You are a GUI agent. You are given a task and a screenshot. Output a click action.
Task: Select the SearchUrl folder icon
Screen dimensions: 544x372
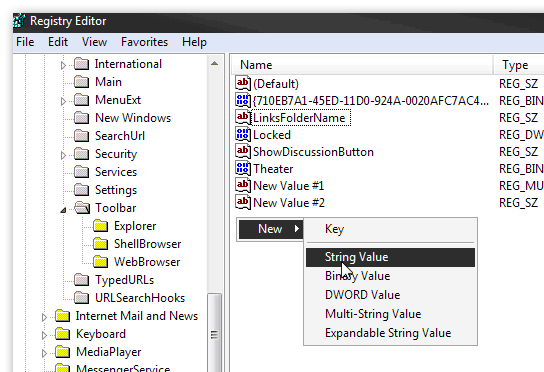[x=82, y=136]
